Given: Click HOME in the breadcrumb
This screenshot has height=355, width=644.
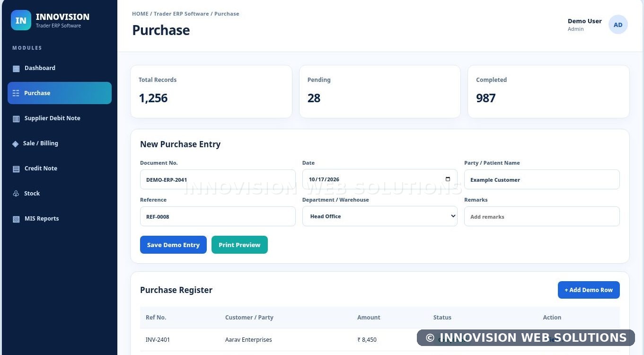Looking at the screenshot, I should point(140,14).
